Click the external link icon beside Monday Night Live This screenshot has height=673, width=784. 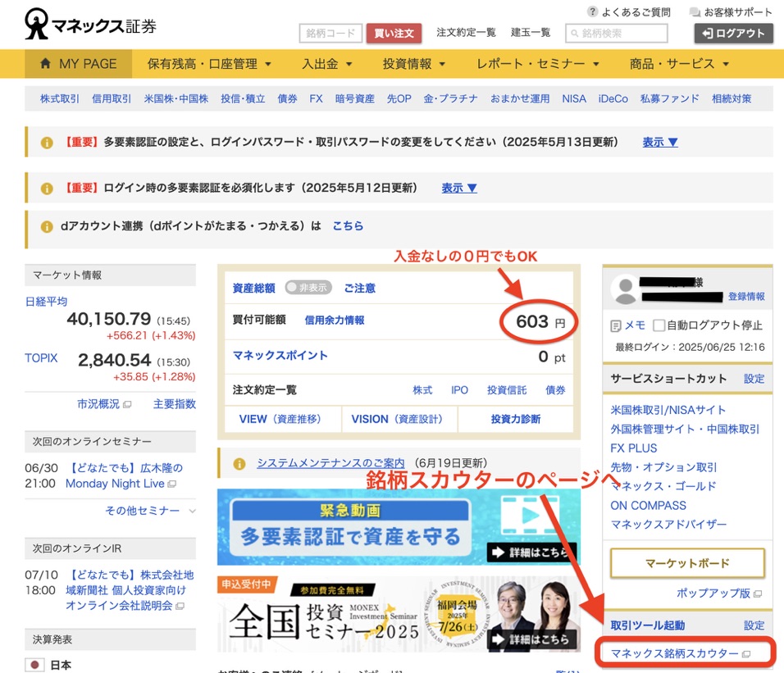pos(172,484)
